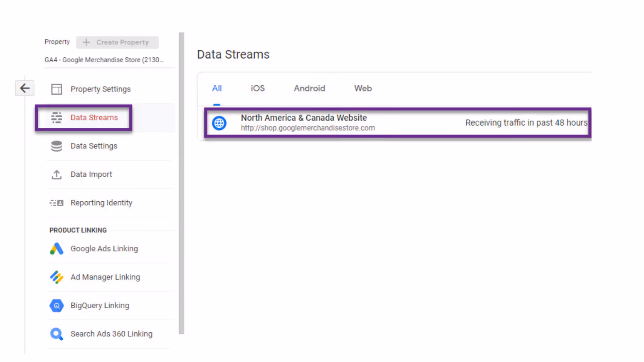Click the shop.googlemerchandisestore.com URL
The height and width of the screenshot is (362, 644).
point(308,128)
